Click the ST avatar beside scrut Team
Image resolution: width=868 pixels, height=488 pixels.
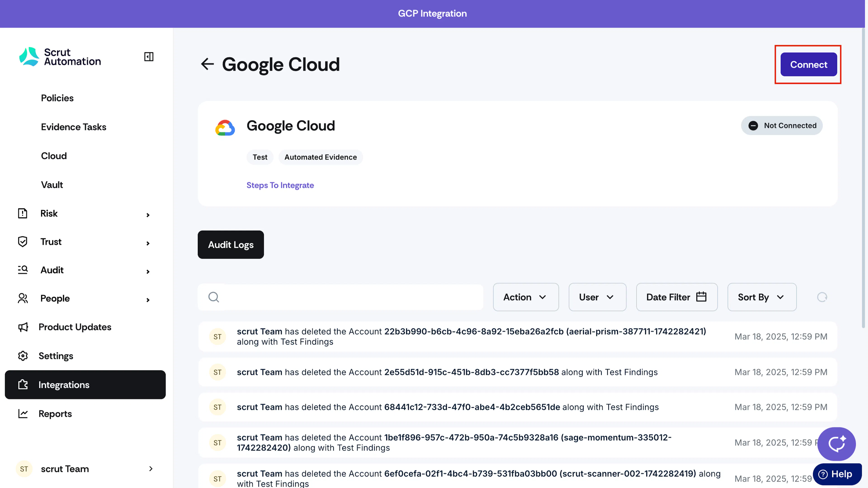click(x=24, y=469)
